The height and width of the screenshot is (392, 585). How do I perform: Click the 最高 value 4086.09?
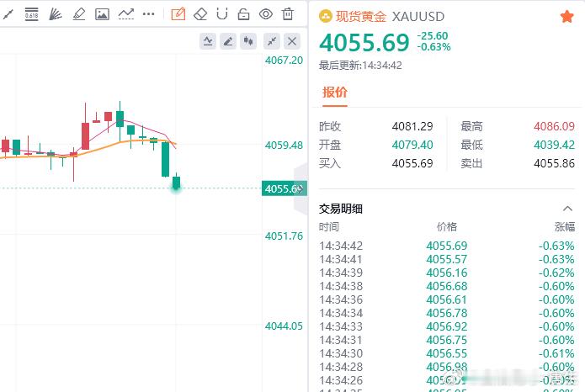(554, 126)
